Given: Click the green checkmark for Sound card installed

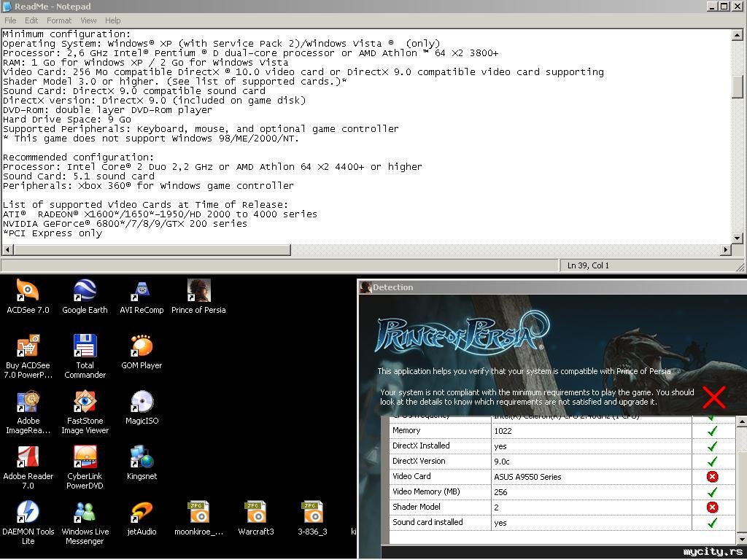Looking at the screenshot, I should 712,522.
